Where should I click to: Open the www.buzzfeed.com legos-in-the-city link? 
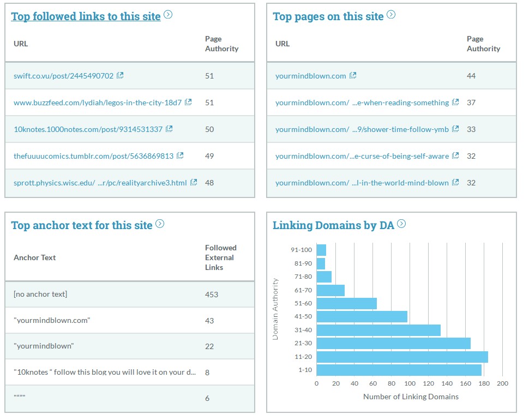click(x=97, y=103)
